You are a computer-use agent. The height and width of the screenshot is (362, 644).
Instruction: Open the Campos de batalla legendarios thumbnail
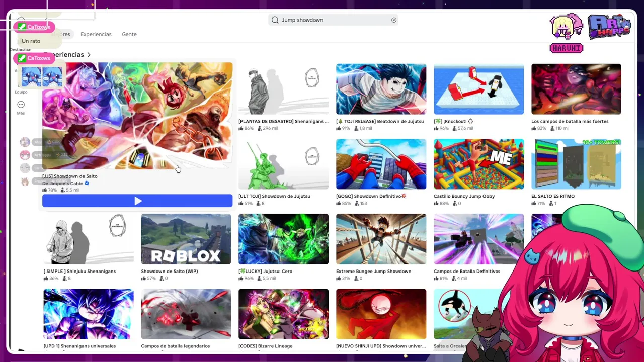point(186,314)
